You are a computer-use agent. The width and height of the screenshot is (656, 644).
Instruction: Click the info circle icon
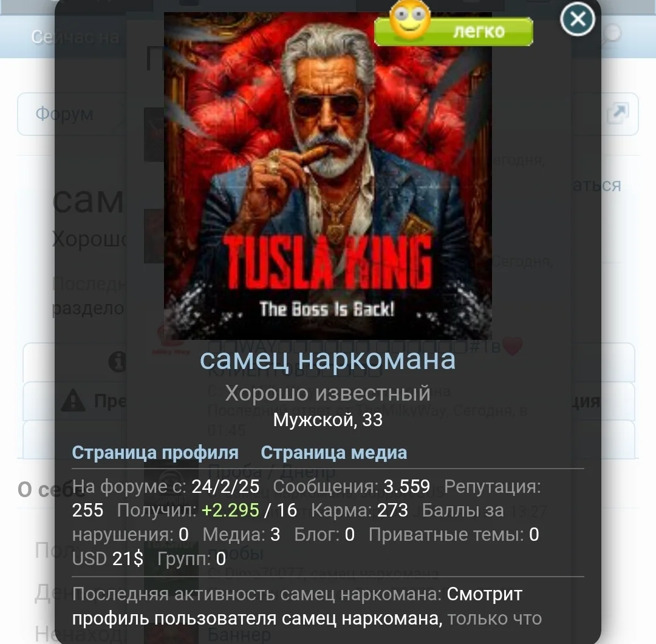point(117,362)
